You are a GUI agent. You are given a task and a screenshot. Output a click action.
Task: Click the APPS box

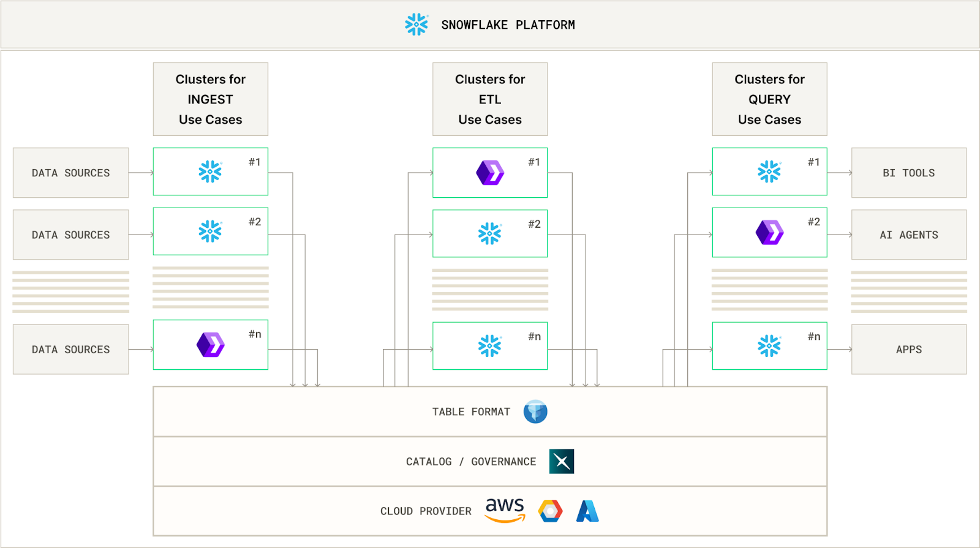click(909, 349)
